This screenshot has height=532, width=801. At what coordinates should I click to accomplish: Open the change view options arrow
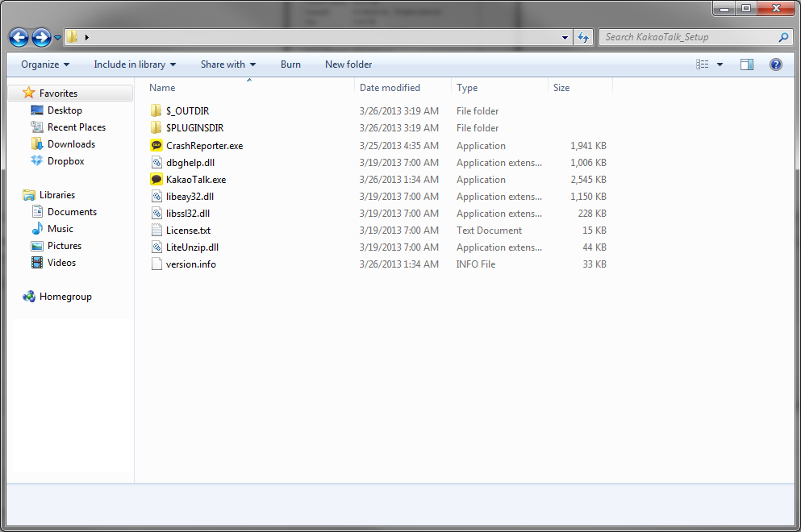(720, 64)
